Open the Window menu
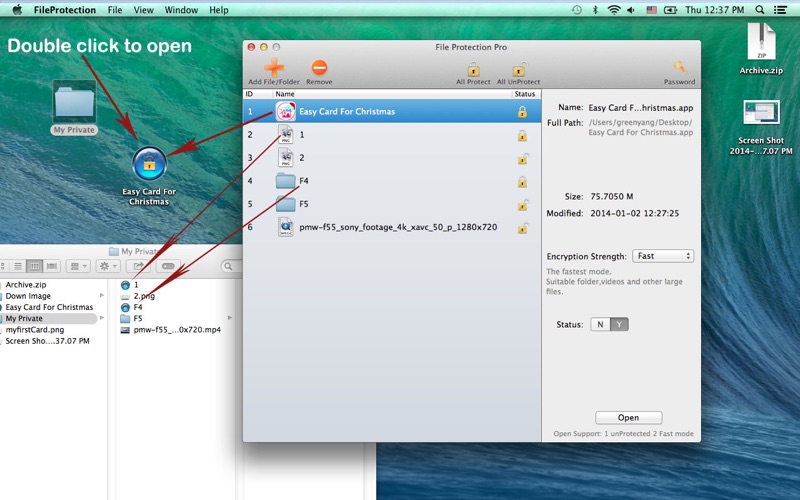The image size is (800, 500). tap(181, 10)
